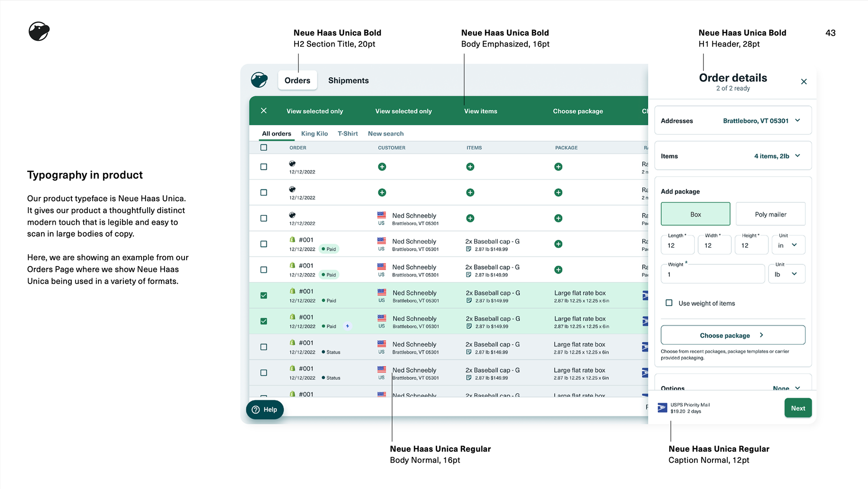
Task: Dismiss selection bar with the X icon
Action: [264, 111]
